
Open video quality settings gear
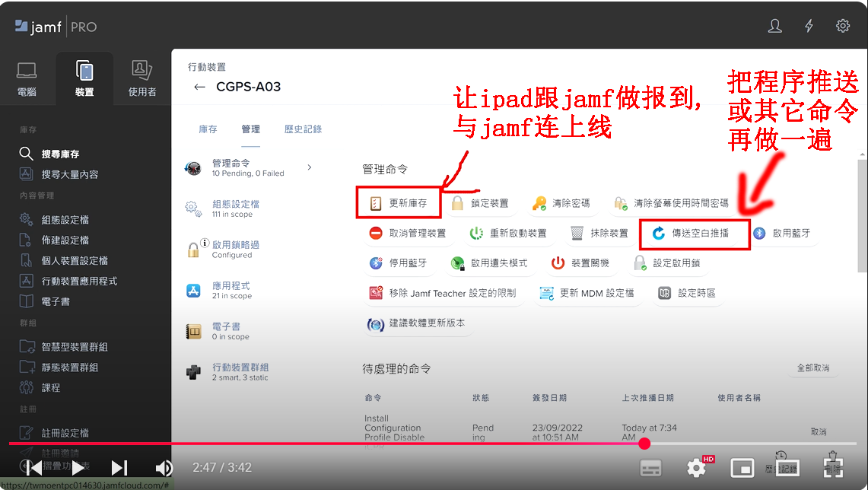pos(696,469)
